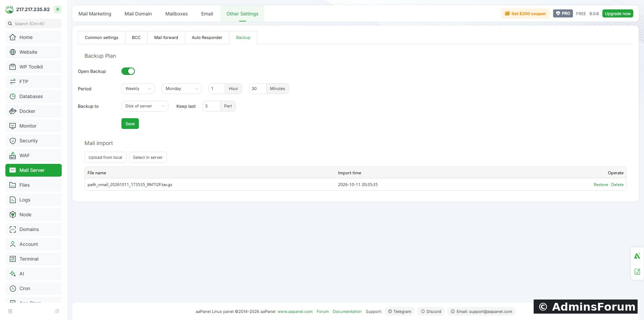Open the Databases icon
644x320 pixels.
[13, 96]
